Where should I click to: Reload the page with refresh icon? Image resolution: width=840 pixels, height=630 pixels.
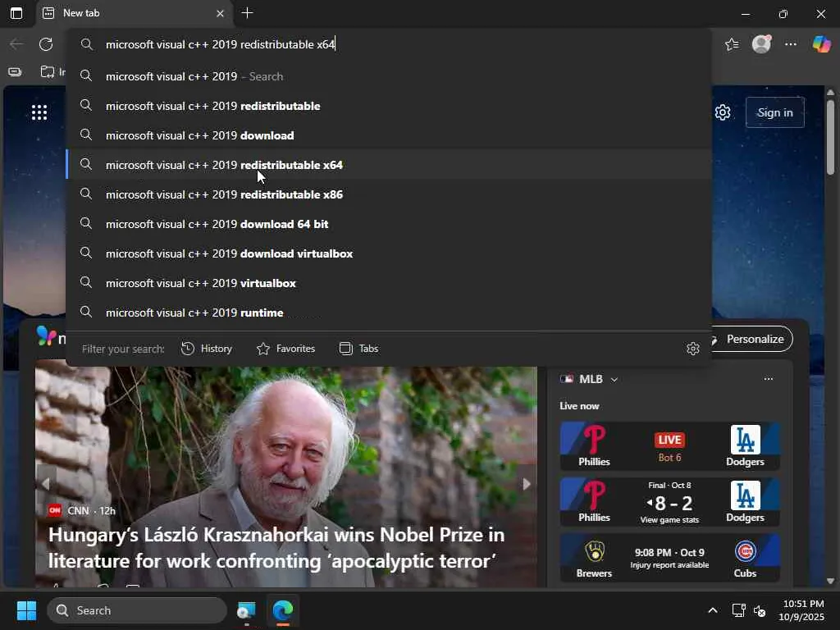[x=46, y=44]
